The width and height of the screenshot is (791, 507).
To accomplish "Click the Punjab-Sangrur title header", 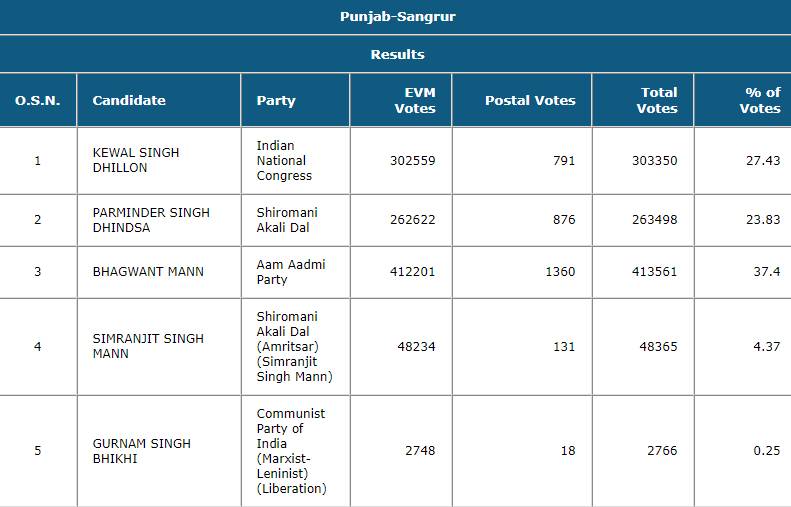I will click(x=397, y=17).
